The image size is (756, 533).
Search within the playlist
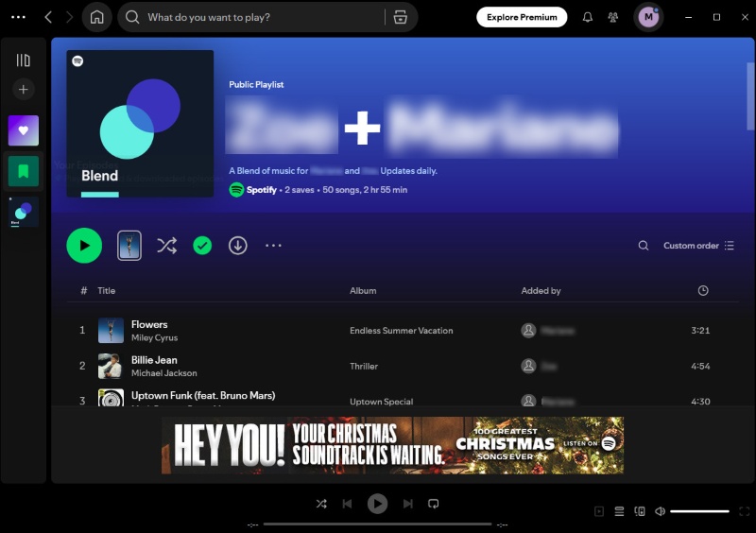pos(644,246)
